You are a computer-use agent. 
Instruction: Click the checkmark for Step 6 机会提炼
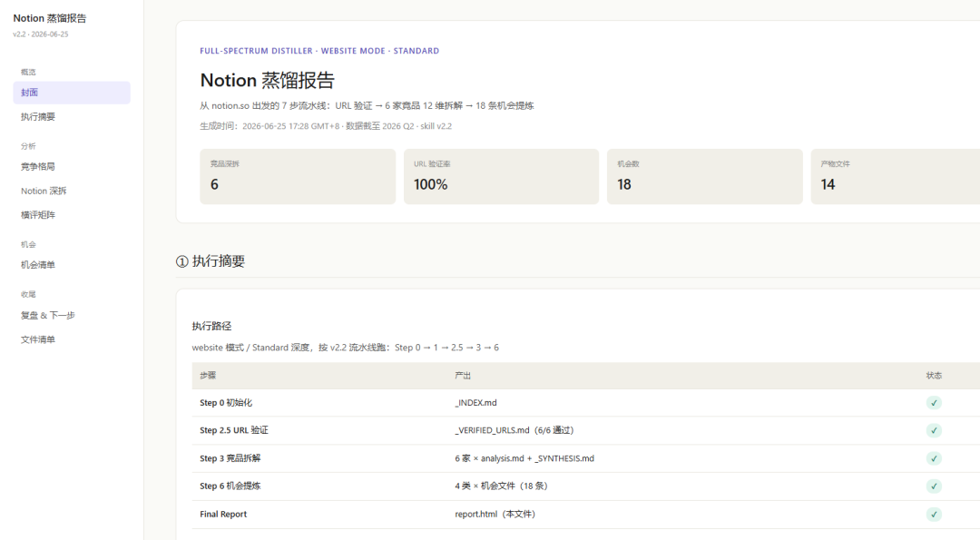[934, 486]
